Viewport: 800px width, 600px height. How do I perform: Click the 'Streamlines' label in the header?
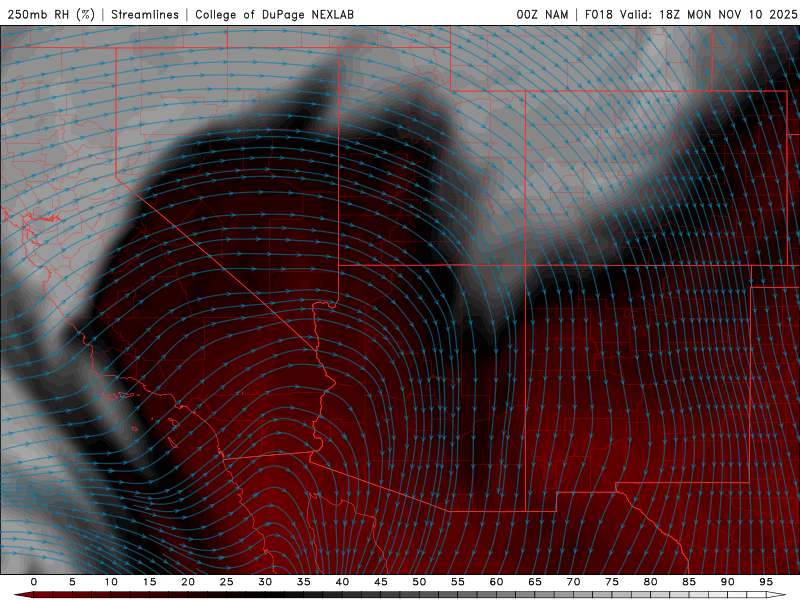click(145, 14)
